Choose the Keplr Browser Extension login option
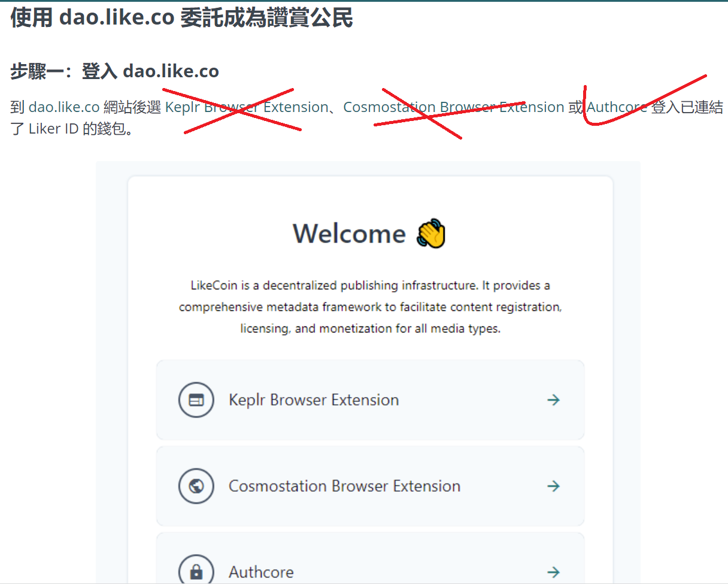This screenshot has height=584, width=728. [370, 400]
